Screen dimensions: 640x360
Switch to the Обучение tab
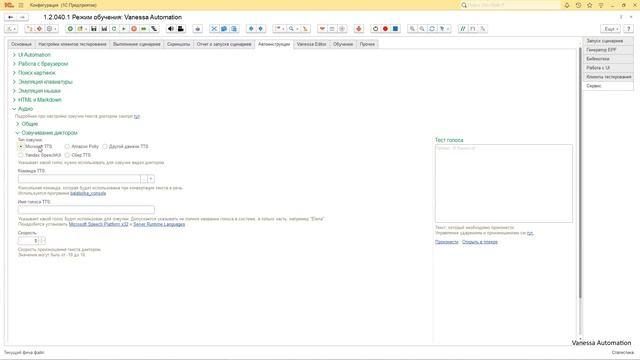point(343,44)
